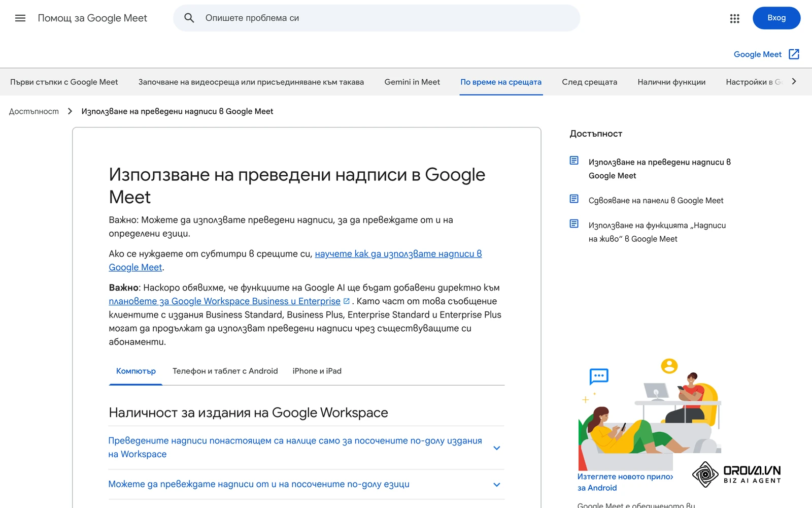Switch to iPhone и iPad tab
This screenshot has width=812, height=508.
317,371
